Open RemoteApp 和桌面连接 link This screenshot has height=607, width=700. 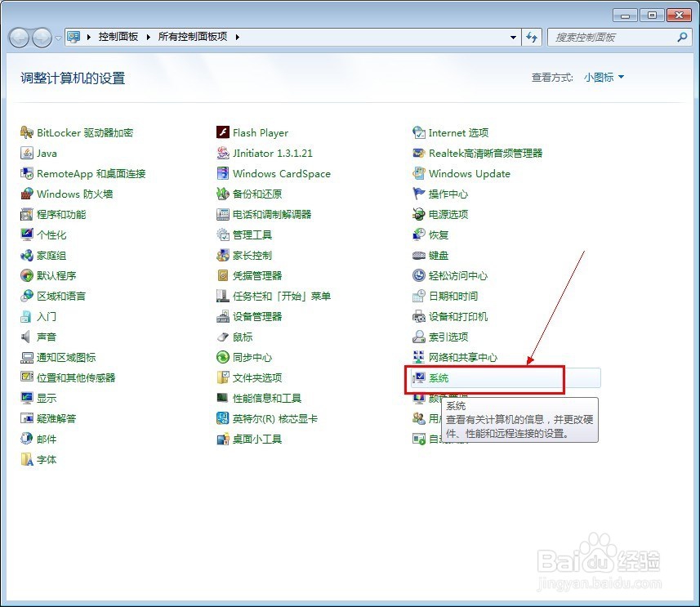click(x=91, y=173)
